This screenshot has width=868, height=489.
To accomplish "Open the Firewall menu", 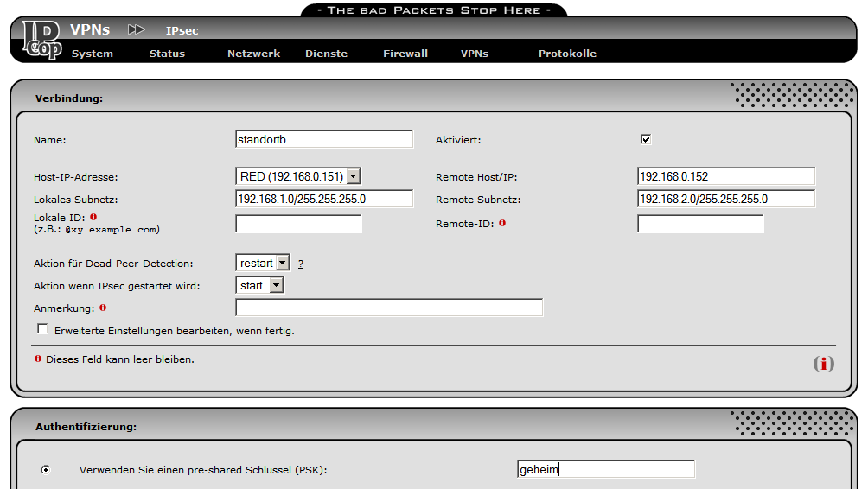I will pos(405,54).
